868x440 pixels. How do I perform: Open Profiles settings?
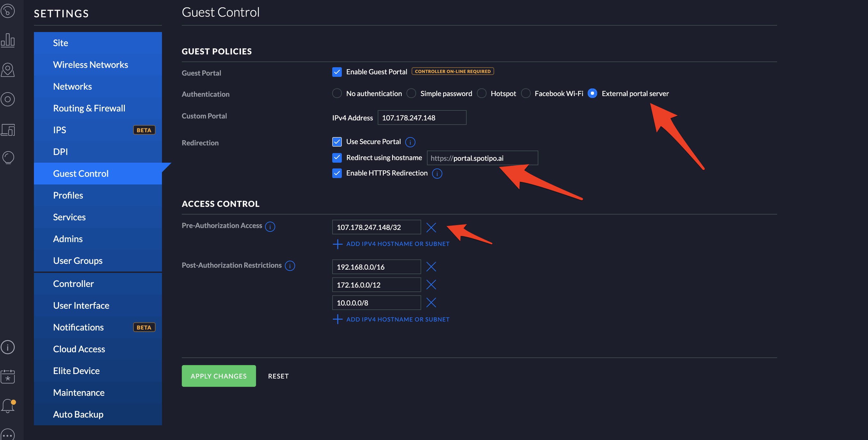tap(98, 195)
